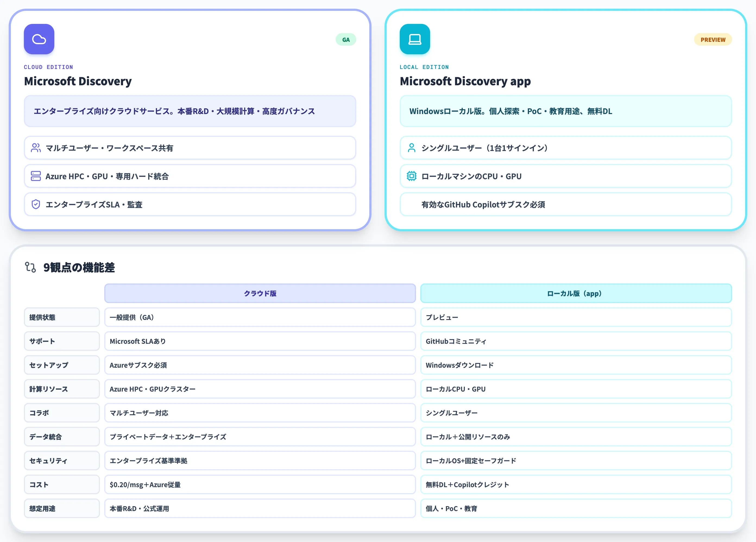The image size is (756, 542).
Task: Click the プレビュー cell
Action: pyautogui.click(x=576, y=317)
